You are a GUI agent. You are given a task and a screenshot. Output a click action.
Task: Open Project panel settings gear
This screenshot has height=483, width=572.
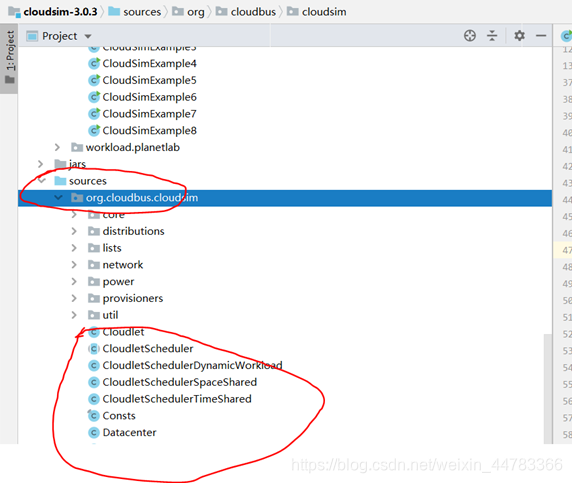(x=519, y=36)
